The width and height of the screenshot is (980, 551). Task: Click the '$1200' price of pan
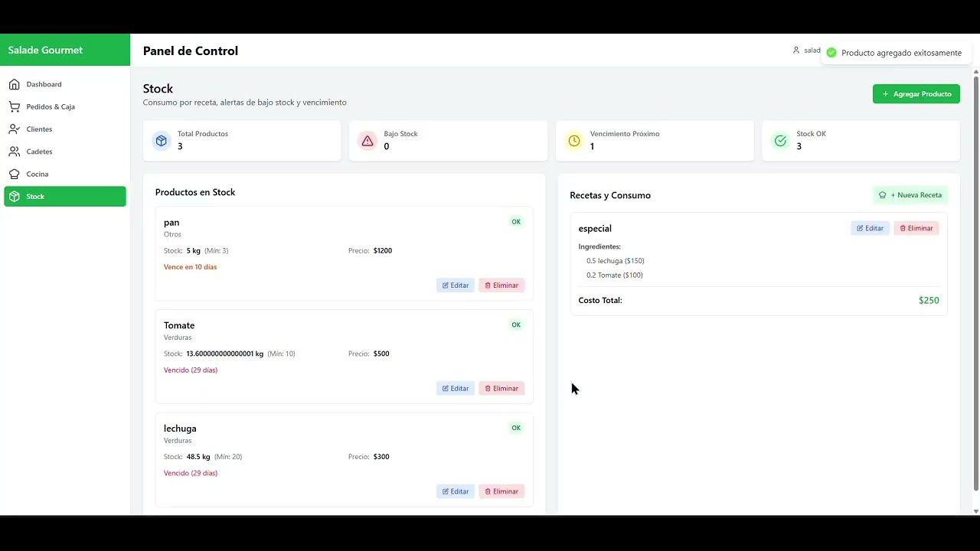pos(383,251)
